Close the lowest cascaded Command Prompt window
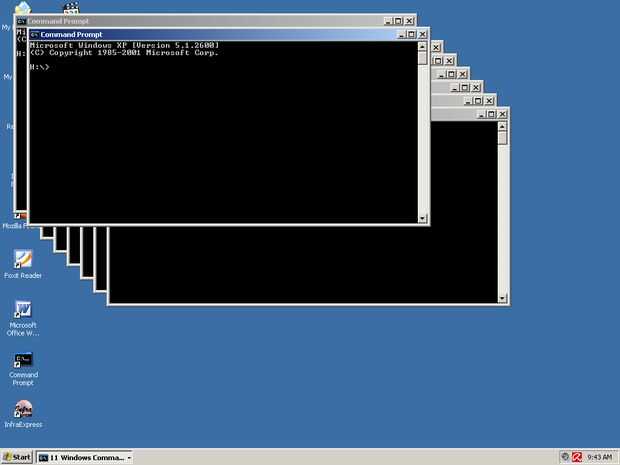The height and width of the screenshot is (465, 620). (x=503, y=114)
